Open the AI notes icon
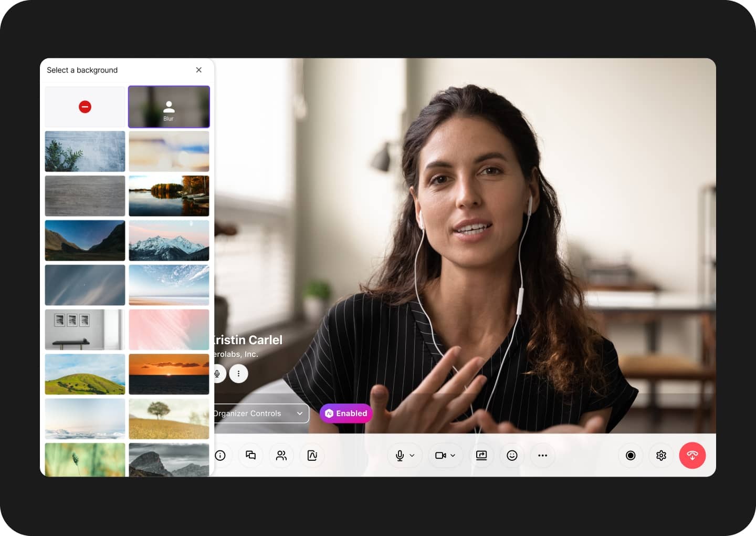Image resolution: width=756 pixels, height=536 pixels. coord(312,456)
